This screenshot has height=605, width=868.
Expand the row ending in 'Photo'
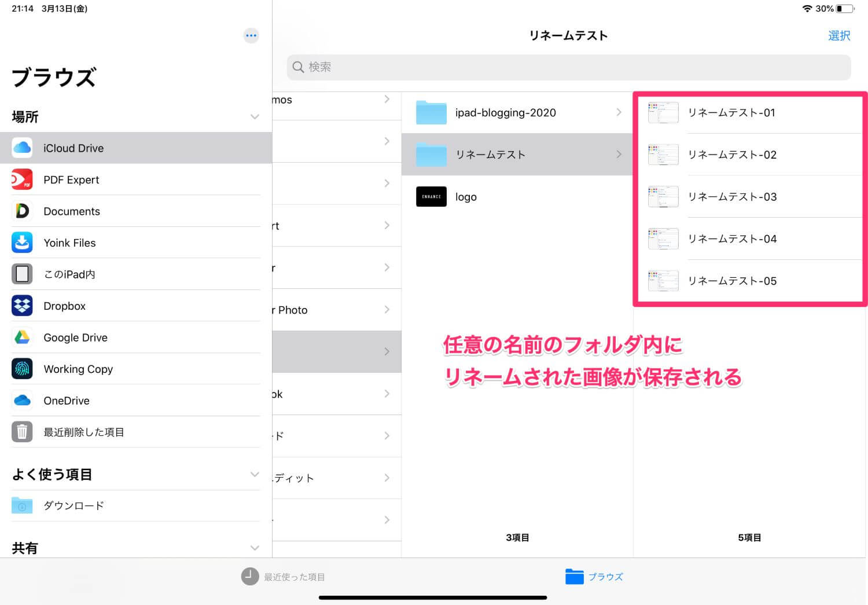pos(387,310)
